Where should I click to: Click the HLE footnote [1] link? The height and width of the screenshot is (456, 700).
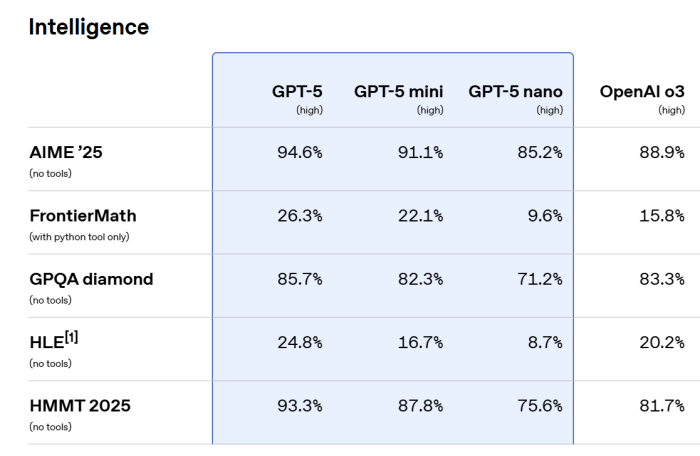[x=70, y=337]
